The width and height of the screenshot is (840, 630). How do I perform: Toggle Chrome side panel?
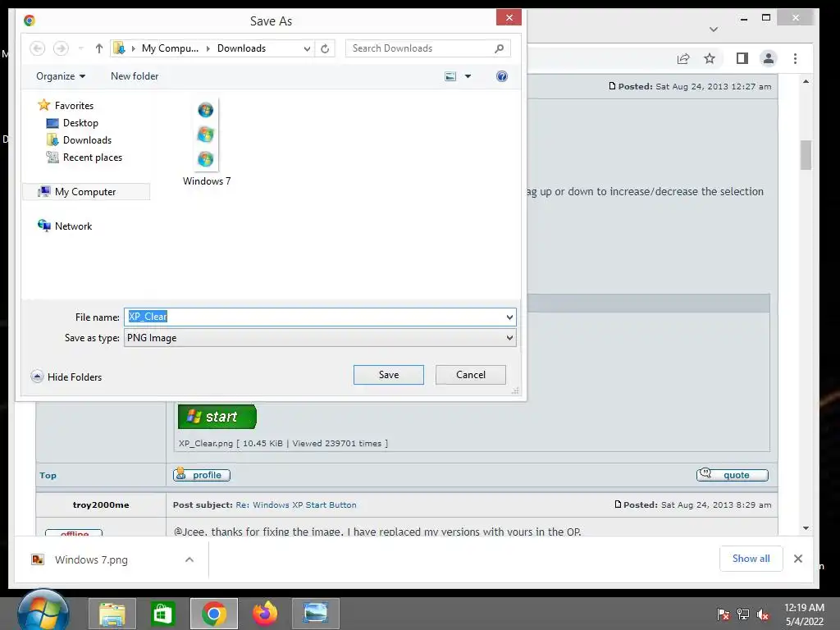click(742, 58)
